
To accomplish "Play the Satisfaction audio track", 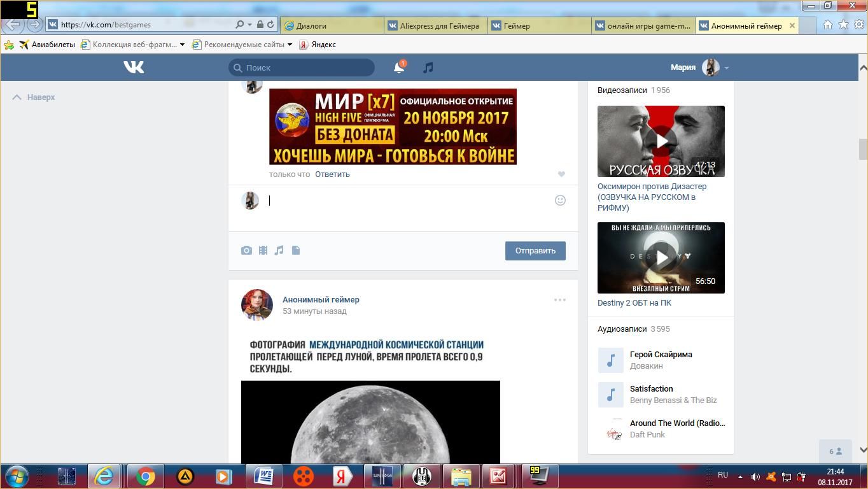I will coord(610,395).
